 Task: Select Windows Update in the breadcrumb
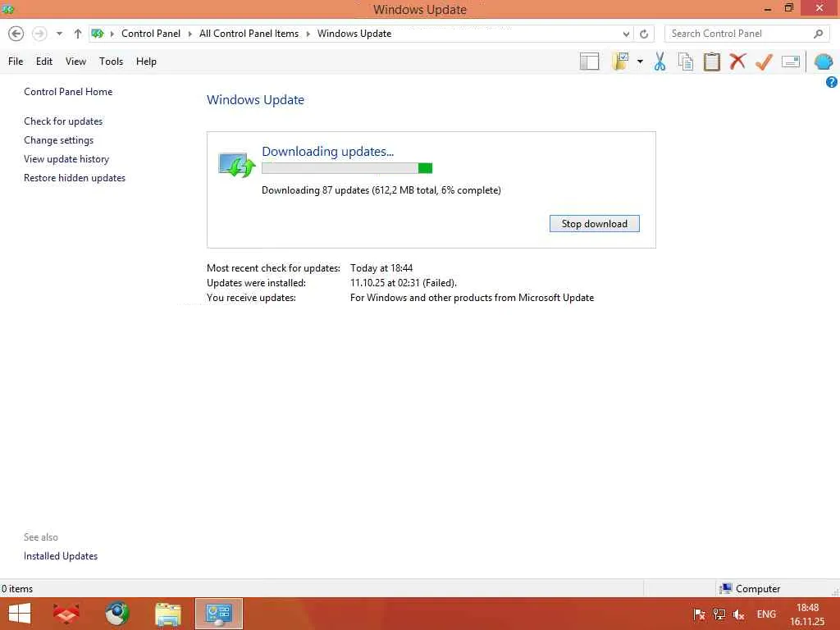pos(354,33)
